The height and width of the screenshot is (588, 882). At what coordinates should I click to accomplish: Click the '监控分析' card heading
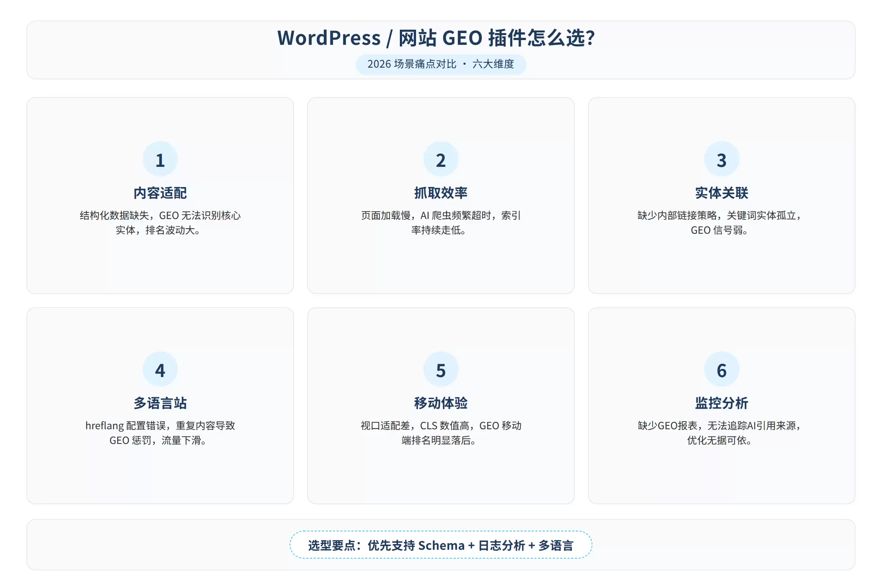tap(721, 403)
